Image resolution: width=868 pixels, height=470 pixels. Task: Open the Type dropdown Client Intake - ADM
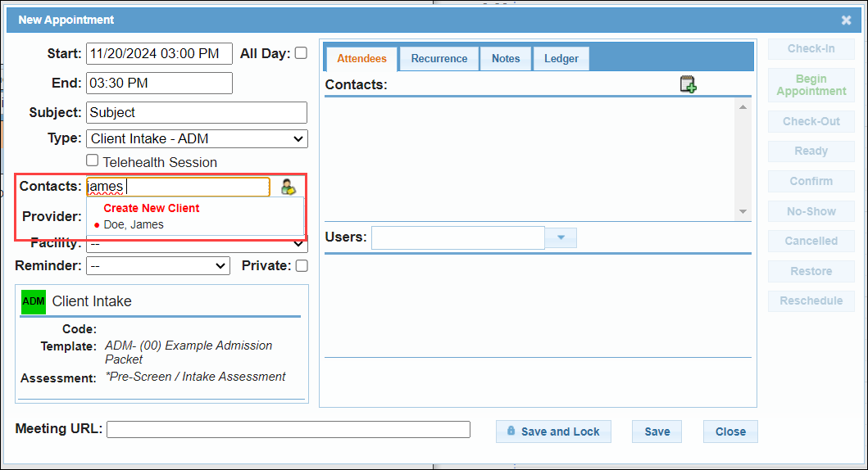[x=197, y=138]
